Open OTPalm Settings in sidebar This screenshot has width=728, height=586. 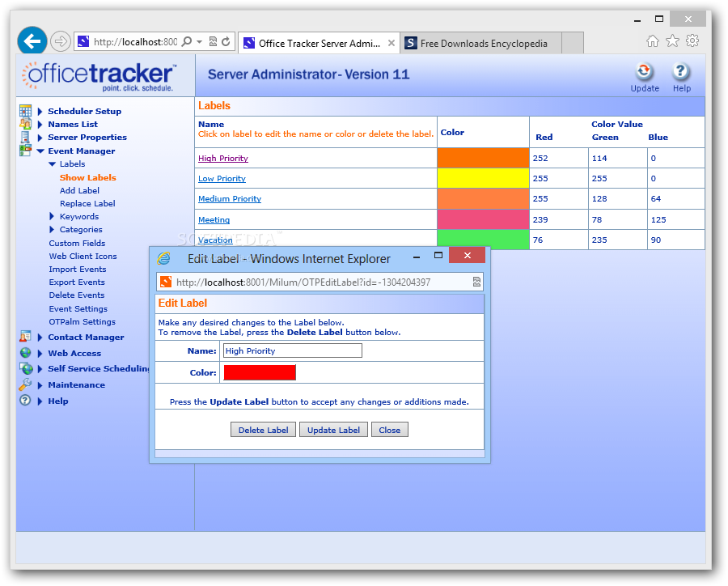click(83, 321)
